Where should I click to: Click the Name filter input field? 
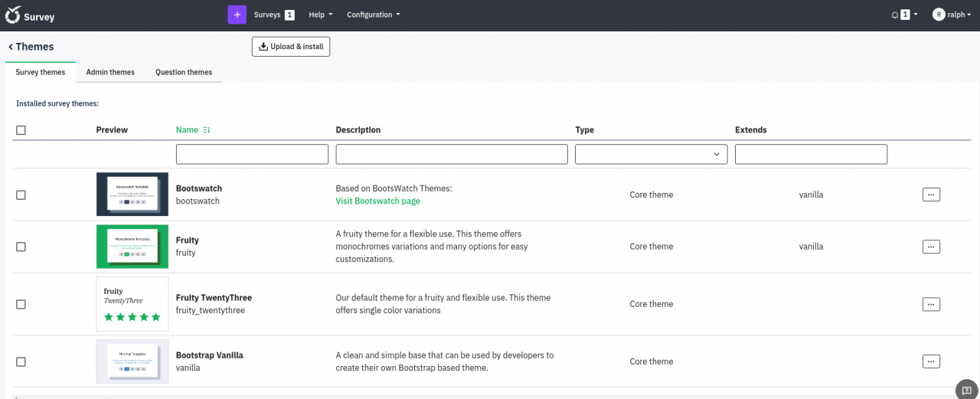click(252, 154)
